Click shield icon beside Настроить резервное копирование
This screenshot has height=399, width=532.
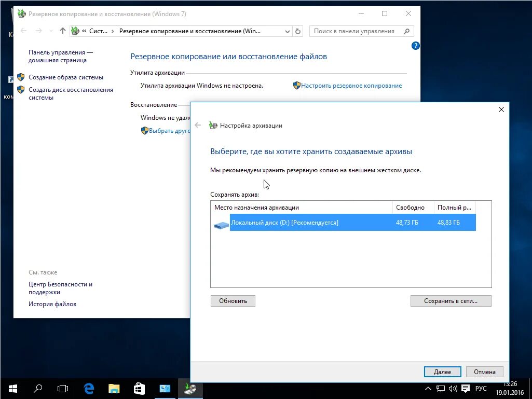296,86
